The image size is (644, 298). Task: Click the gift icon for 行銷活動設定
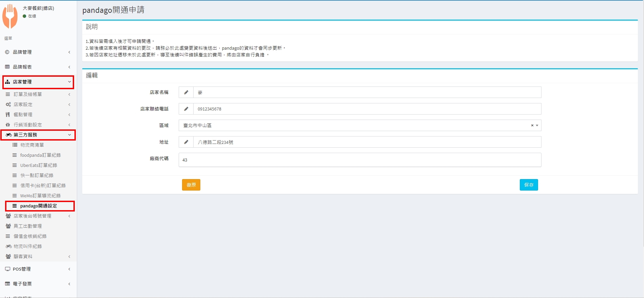click(8, 125)
